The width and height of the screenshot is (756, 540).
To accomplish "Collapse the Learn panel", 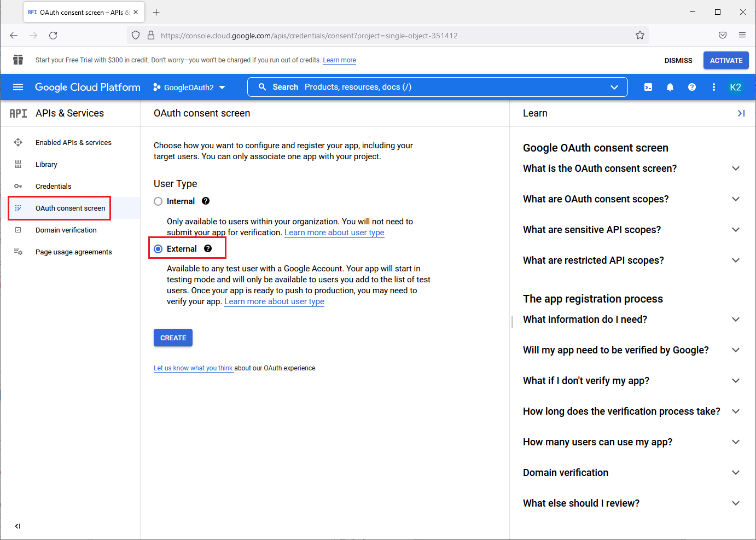I will click(741, 113).
